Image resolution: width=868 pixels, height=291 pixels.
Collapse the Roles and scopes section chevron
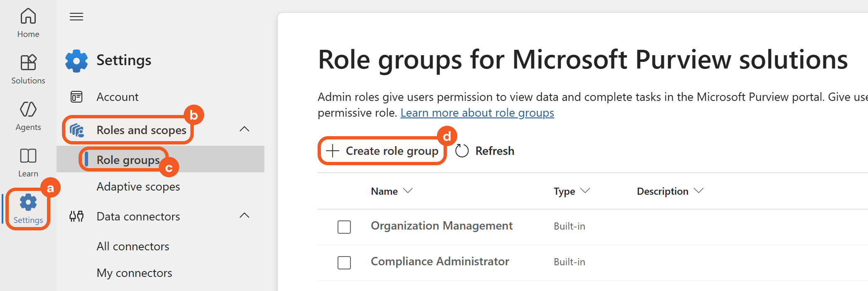(x=244, y=129)
